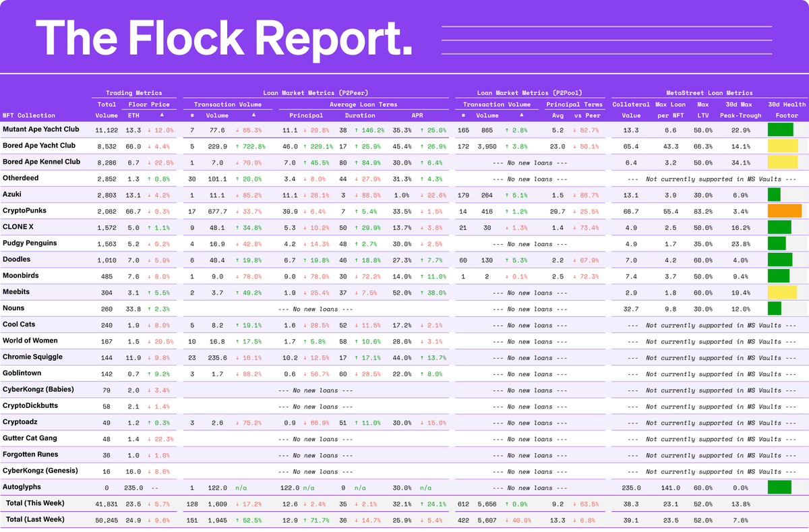809x532 pixels.
Task: Select the "Bored Ape Yacht Club" row name
Action: [39, 145]
